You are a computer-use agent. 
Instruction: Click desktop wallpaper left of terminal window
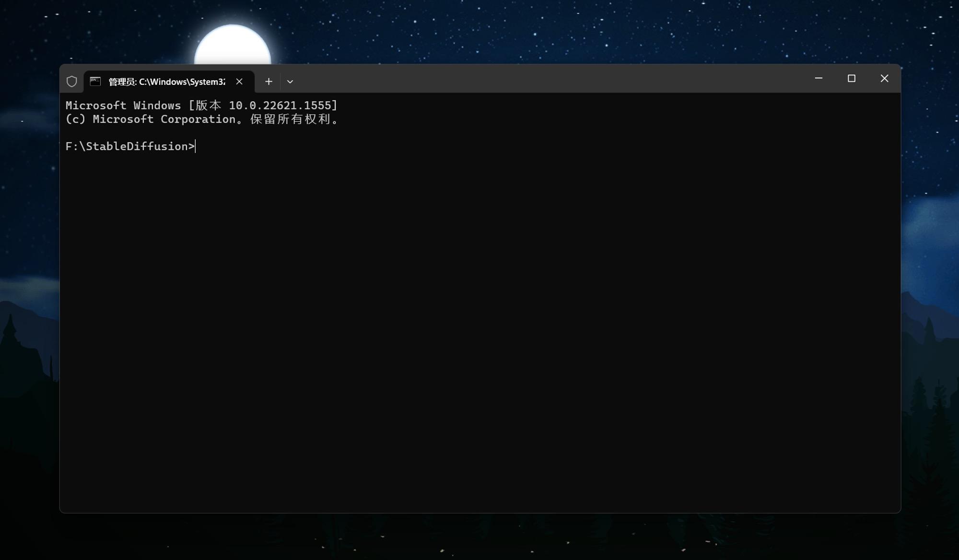click(x=29, y=288)
